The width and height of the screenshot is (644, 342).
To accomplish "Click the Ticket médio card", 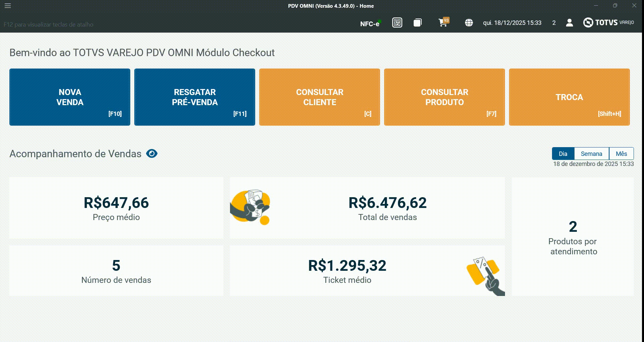I will (x=347, y=271).
